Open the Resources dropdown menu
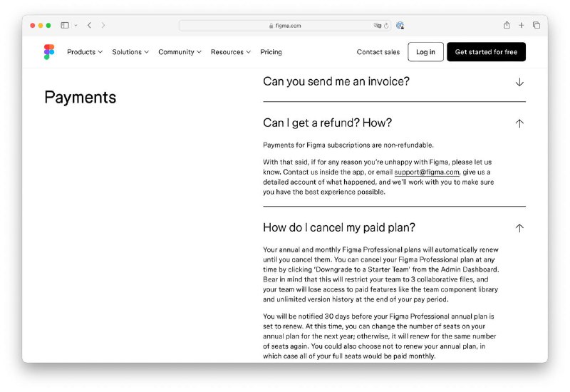This screenshot has height=392, width=570. click(x=231, y=52)
